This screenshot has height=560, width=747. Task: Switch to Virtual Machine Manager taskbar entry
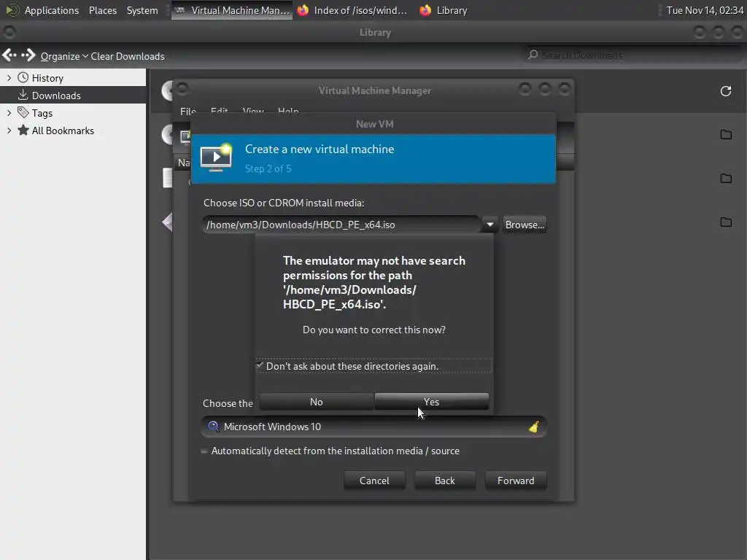click(232, 10)
